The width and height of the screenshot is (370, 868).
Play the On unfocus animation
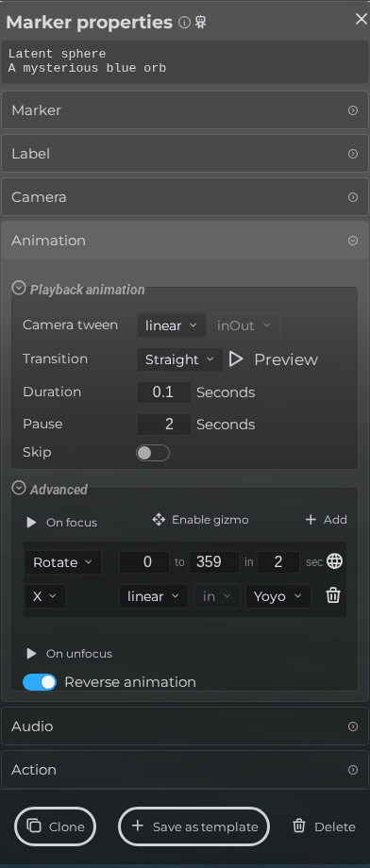tap(31, 653)
